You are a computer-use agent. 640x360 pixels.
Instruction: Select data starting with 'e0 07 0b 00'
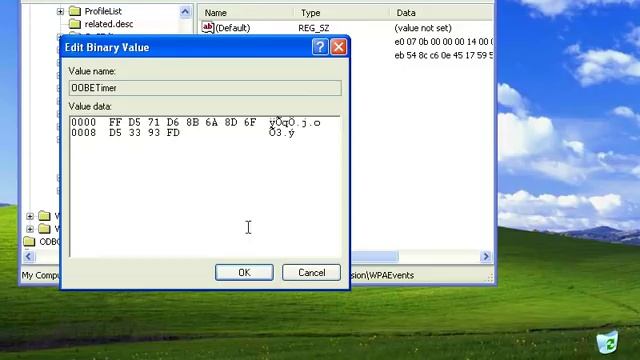point(444,42)
